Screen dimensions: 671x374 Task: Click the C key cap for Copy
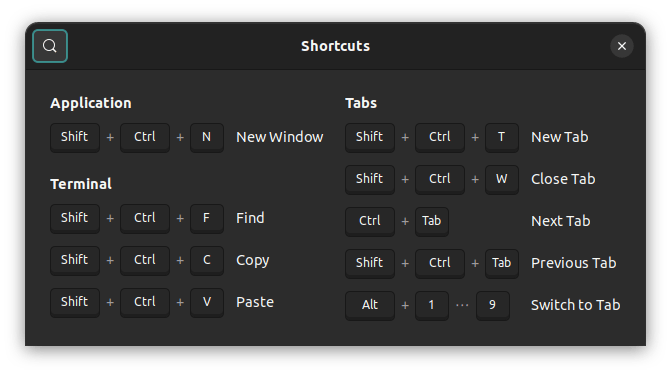tap(207, 260)
